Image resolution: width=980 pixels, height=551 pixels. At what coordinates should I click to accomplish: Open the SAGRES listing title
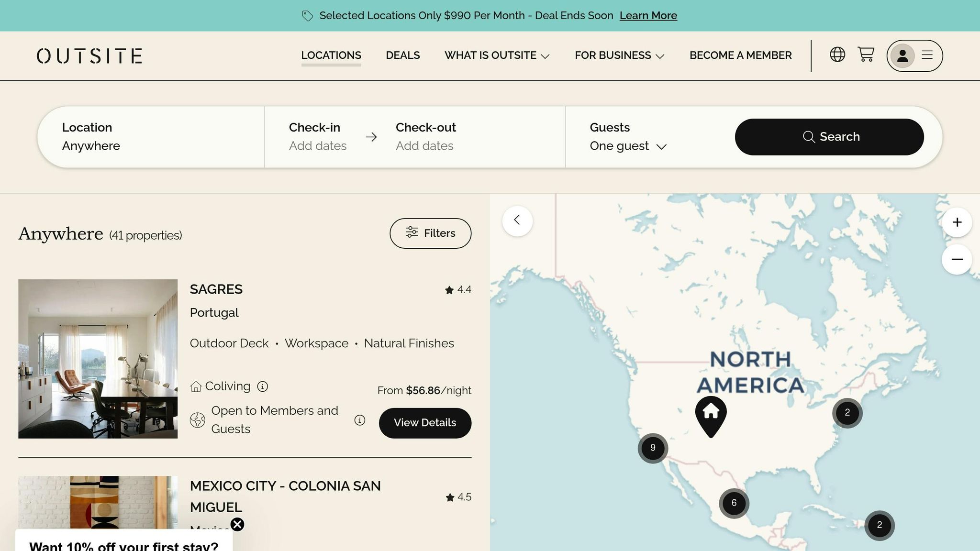pos(216,289)
